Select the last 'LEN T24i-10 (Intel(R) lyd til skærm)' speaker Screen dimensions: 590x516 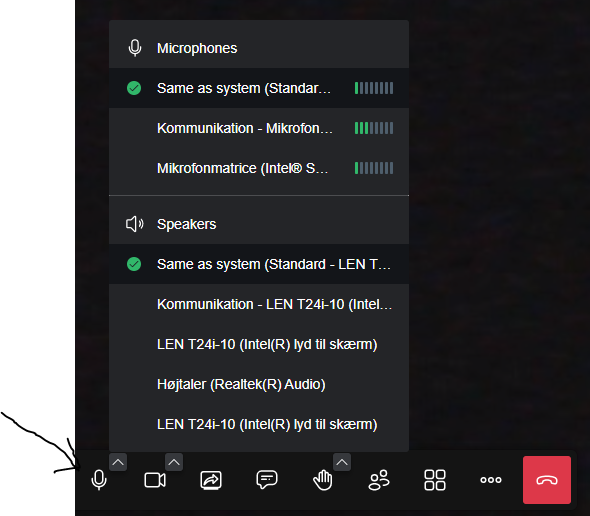(259, 424)
